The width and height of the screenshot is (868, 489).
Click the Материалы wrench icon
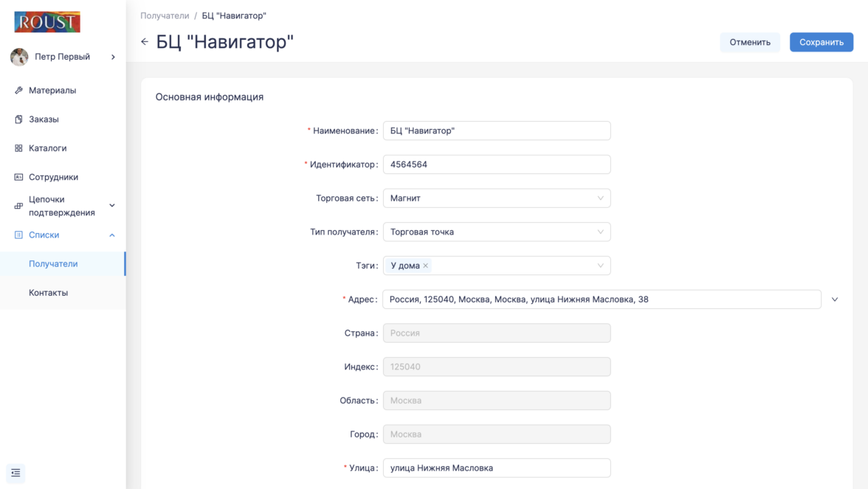pyautogui.click(x=18, y=90)
